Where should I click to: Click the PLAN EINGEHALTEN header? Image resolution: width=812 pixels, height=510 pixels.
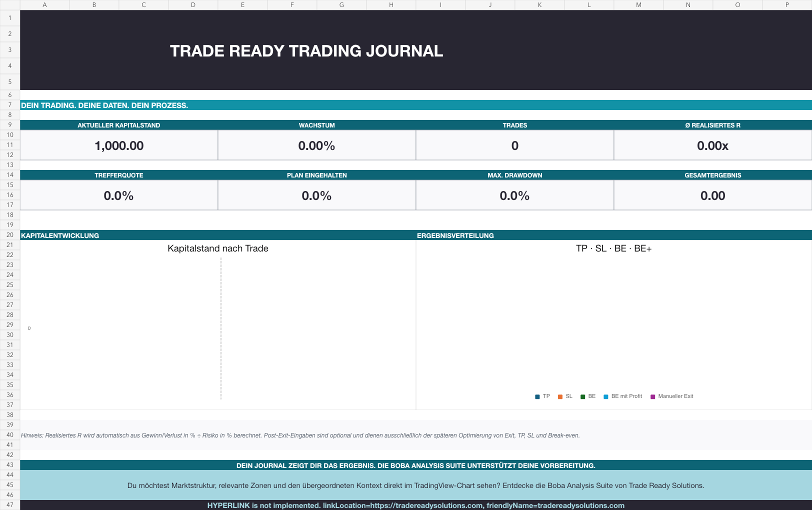[317, 175]
